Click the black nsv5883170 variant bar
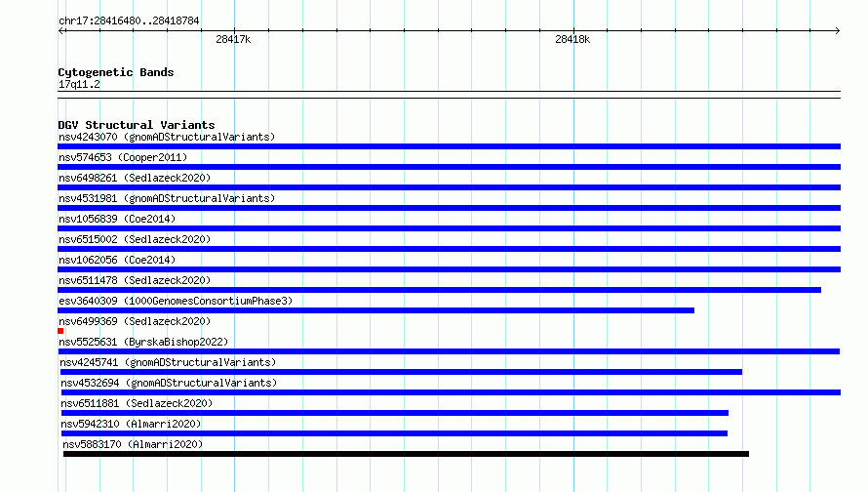This screenshot has height=492, width=868. click(x=406, y=454)
